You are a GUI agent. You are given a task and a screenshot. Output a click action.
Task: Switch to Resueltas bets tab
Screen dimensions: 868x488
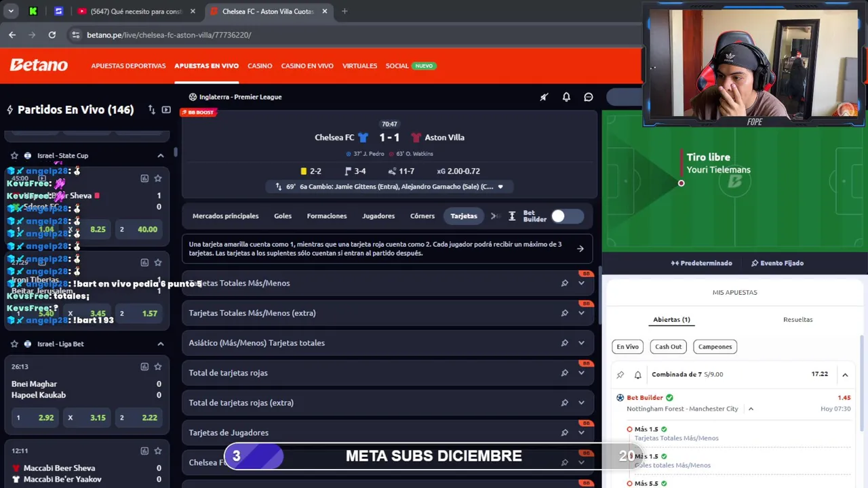(797, 320)
